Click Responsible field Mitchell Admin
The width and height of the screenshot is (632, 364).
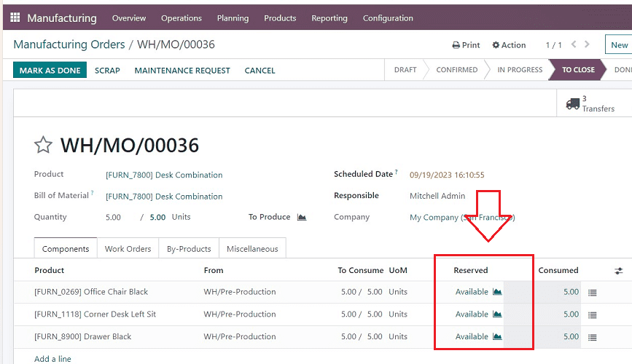pos(437,196)
